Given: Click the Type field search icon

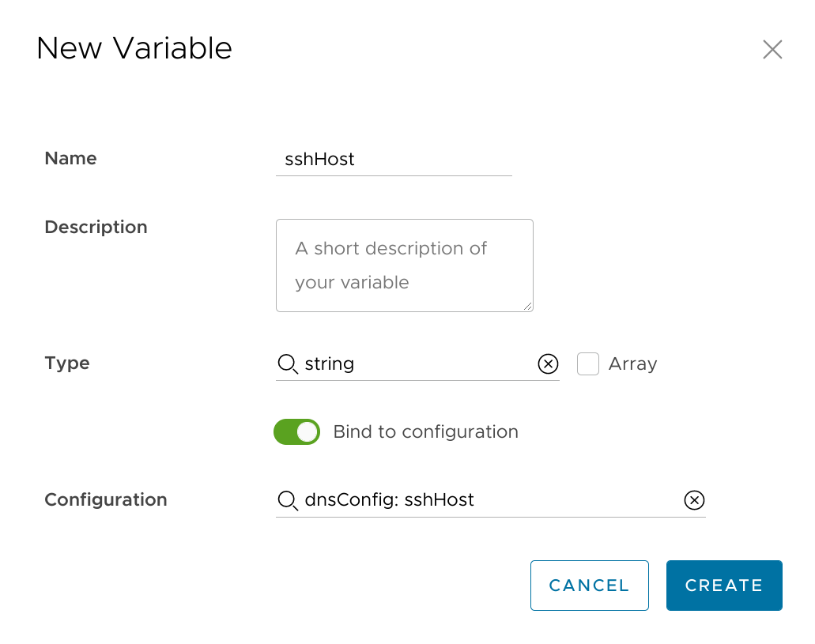Looking at the screenshot, I should (288, 363).
